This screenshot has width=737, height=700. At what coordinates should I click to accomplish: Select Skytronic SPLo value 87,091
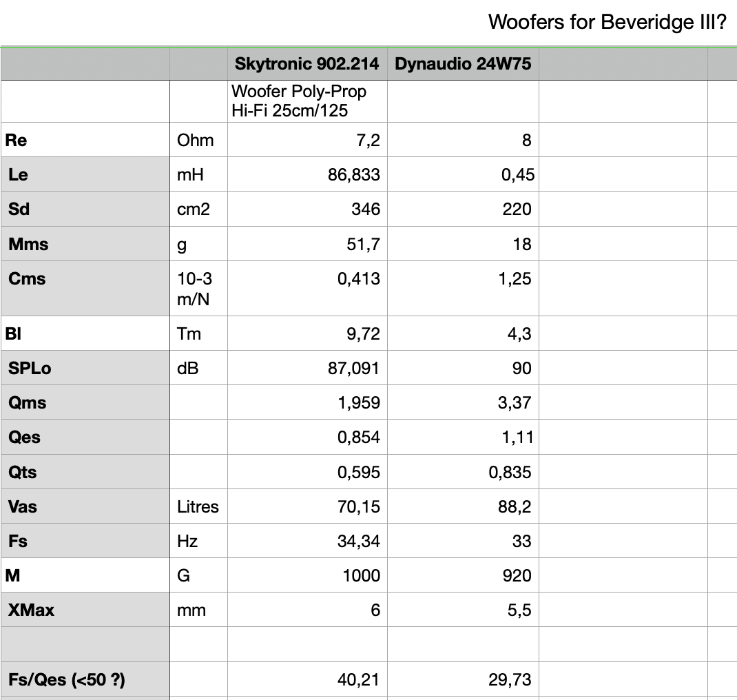(x=307, y=368)
